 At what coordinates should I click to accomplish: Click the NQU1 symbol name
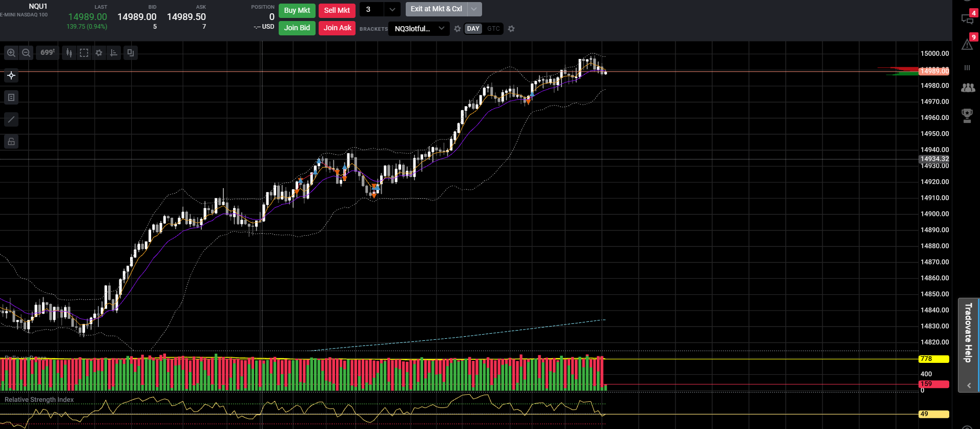[38, 6]
